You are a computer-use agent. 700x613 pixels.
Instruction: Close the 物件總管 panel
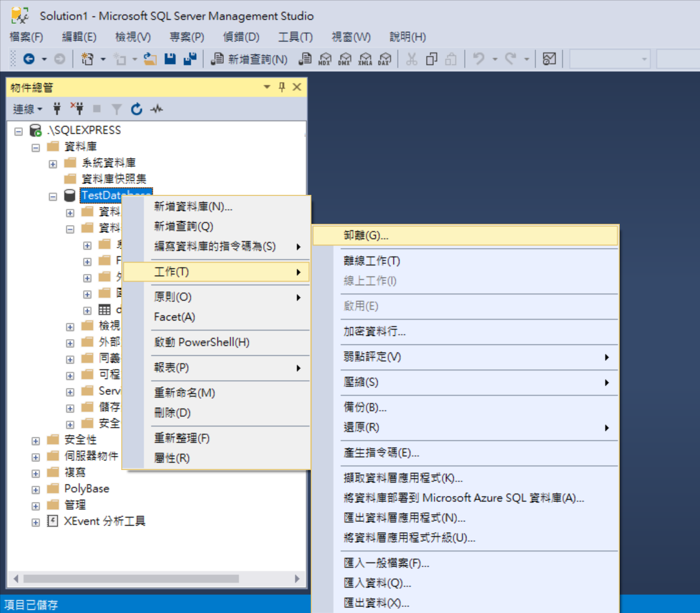tap(297, 87)
